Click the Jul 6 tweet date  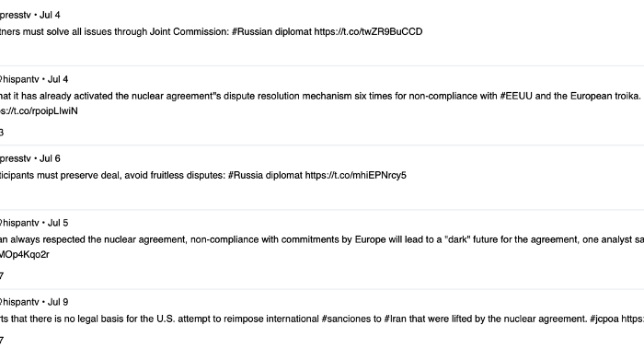click(x=50, y=158)
